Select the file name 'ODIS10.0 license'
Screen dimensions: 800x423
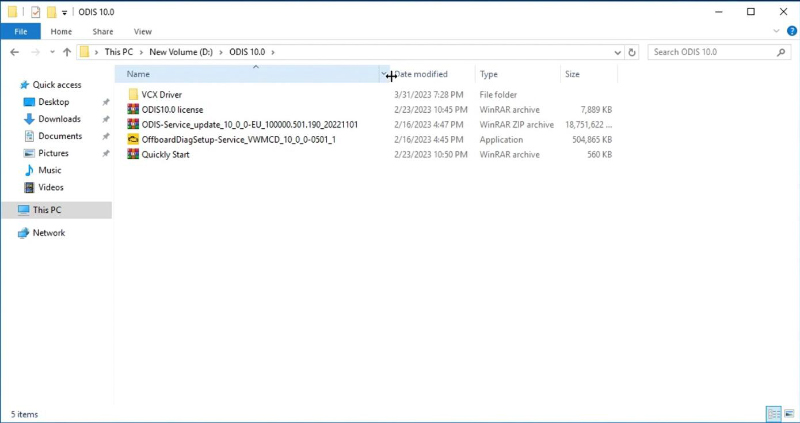pyautogui.click(x=172, y=109)
